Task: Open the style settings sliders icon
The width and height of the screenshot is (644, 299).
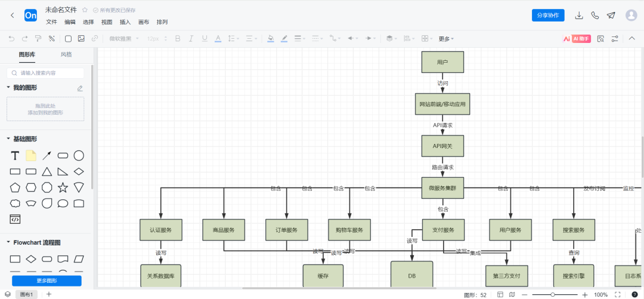Action: pyautogui.click(x=615, y=39)
